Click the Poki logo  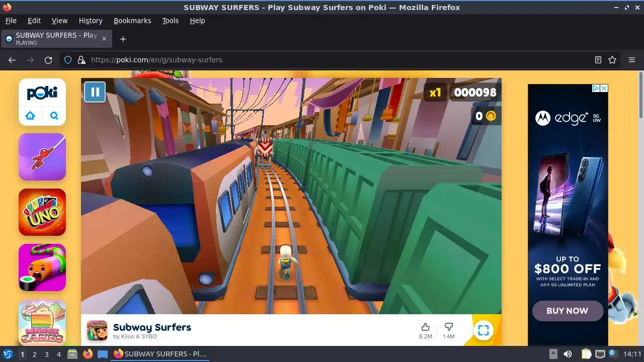pyautogui.click(x=42, y=93)
